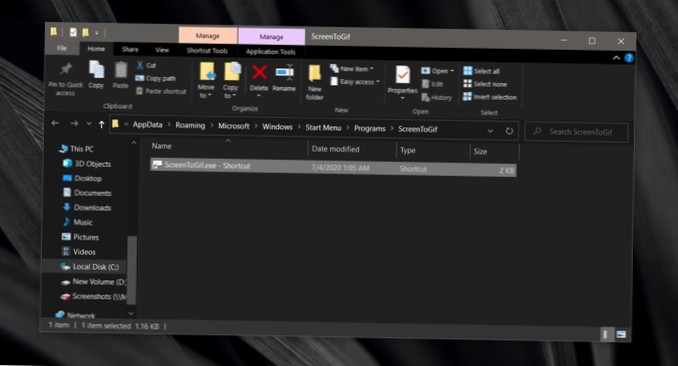Screen dimensions: 678x366
Task: Click Roaming in the address path
Action: [190, 125]
